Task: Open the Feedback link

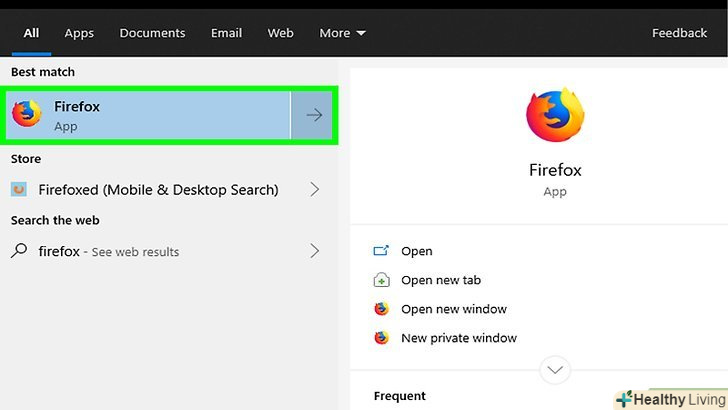Action: (679, 33)
